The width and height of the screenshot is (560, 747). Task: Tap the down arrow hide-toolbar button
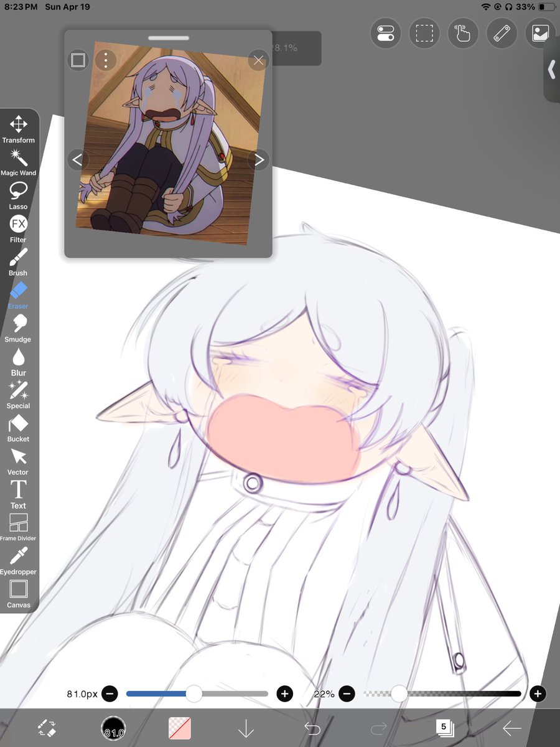tap(246, 728)
